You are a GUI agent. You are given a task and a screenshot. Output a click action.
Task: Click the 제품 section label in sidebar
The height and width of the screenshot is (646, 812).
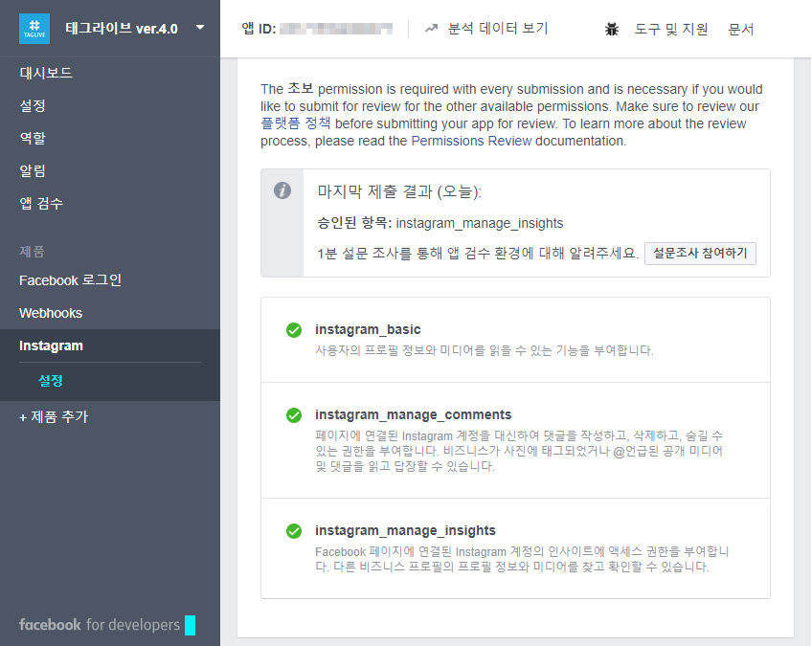pyautogui.click(x=33, y=252)
